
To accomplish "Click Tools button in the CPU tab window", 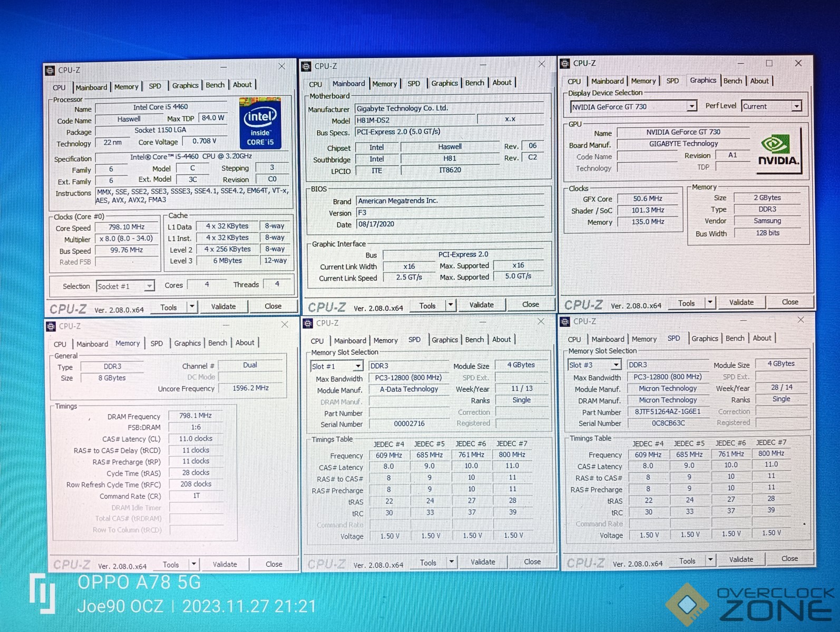I will (168, 308).
